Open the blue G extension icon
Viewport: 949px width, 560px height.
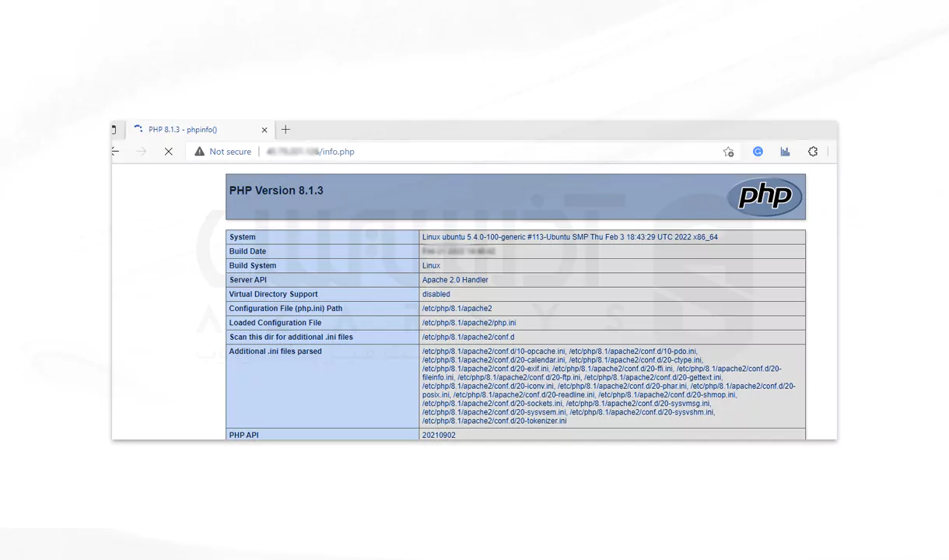point(758,152)
